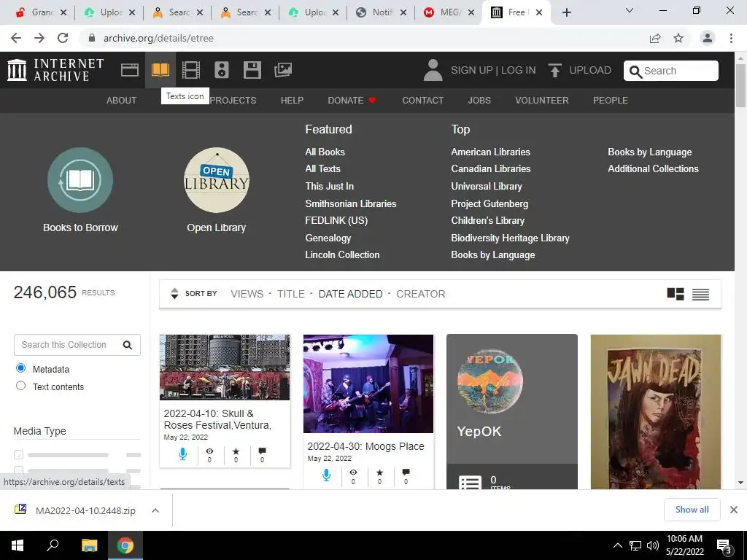Screen dimensions: 747x560
Task: Open the ABOUT menu item
Action: [122, 101]
